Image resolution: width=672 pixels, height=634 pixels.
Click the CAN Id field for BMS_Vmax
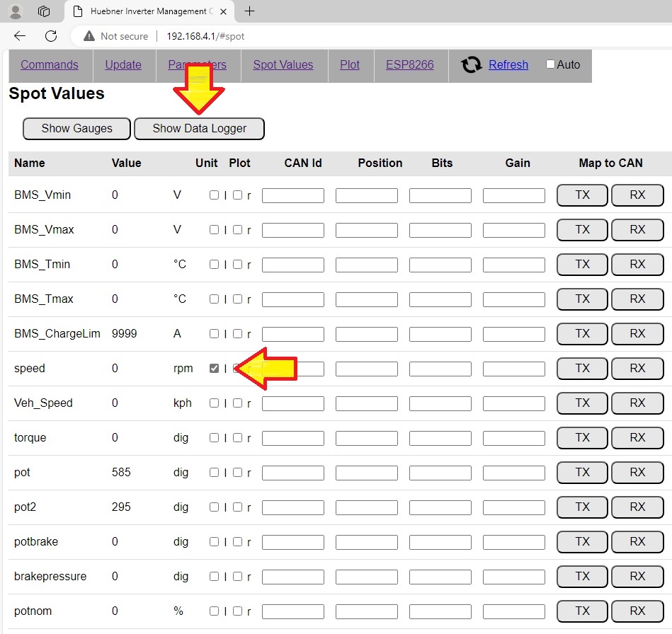pos(293,230)
